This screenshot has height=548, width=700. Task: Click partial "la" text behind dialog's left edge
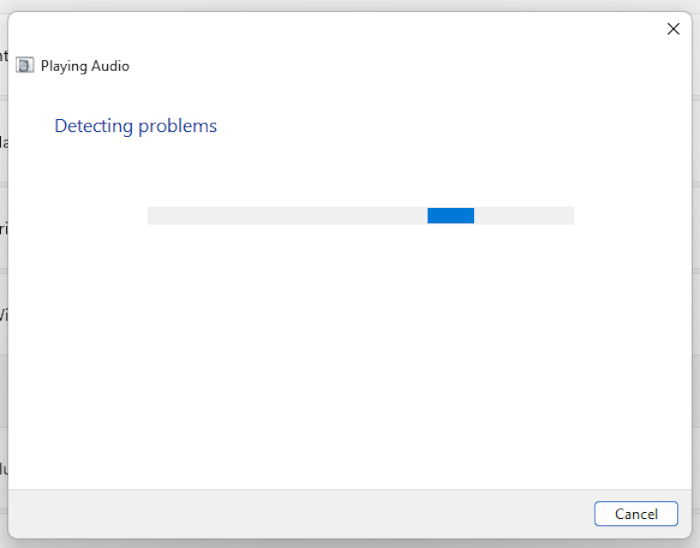[4, 142]
